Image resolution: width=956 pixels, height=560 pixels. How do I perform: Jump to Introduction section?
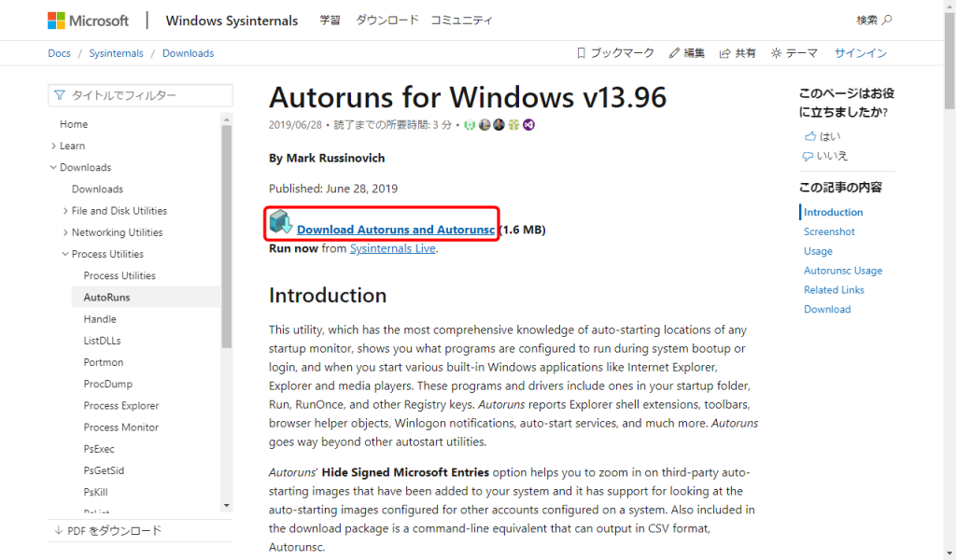click(x=833, y=212)
